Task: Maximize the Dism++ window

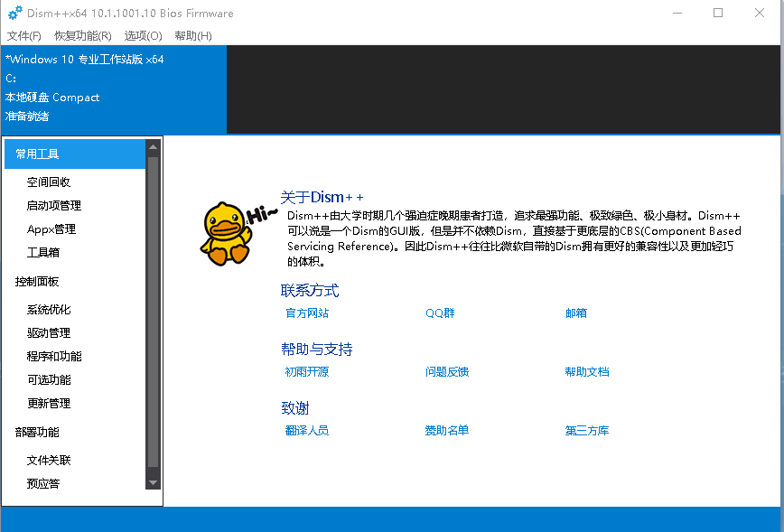Action: 718,13
